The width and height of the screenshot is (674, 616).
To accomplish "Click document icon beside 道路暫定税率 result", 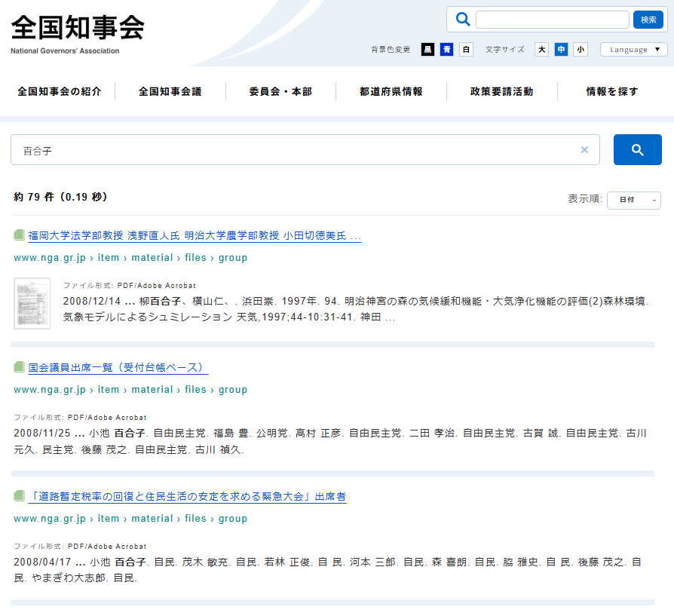I will 20,496.
